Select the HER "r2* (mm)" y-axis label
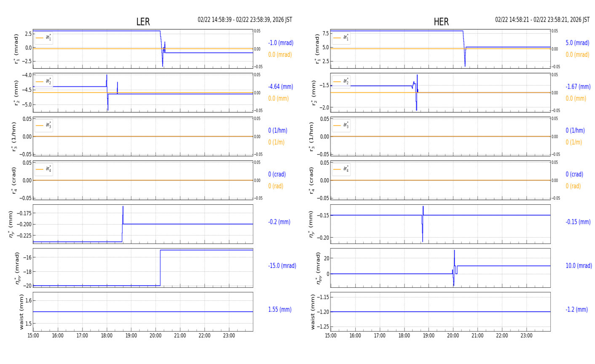The image size is (595, 364). point(314,93)
